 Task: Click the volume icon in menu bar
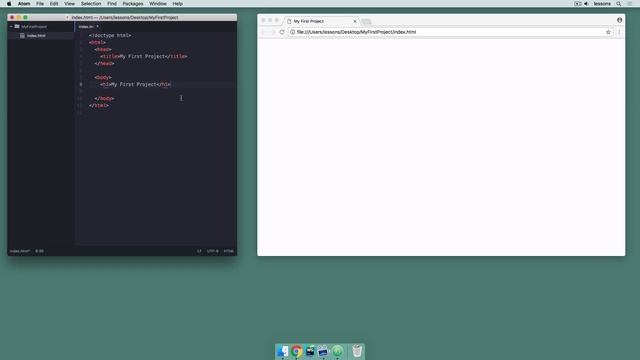[x=587, y=4]
